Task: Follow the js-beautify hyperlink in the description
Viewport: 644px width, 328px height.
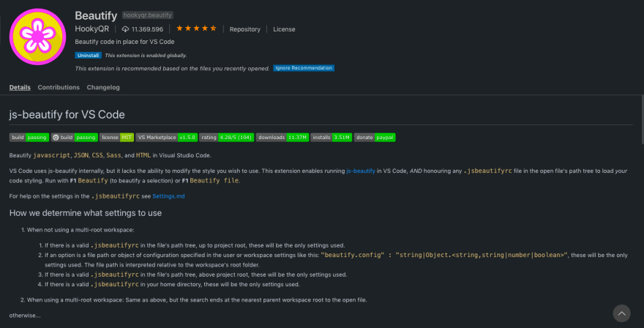Action: [361, 170]
